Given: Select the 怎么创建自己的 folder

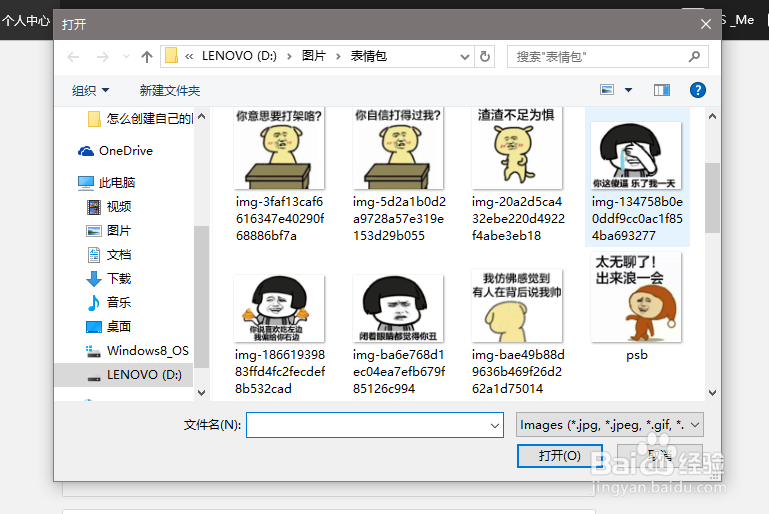Looking at the screenshot, I should [x=140, y=119].
